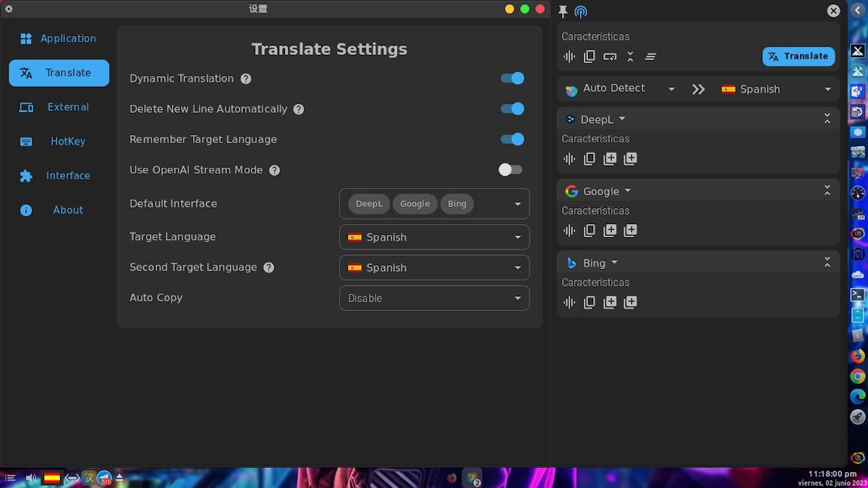Play audio for the DeepL result
868x488 pixels.
pos(569,159)
